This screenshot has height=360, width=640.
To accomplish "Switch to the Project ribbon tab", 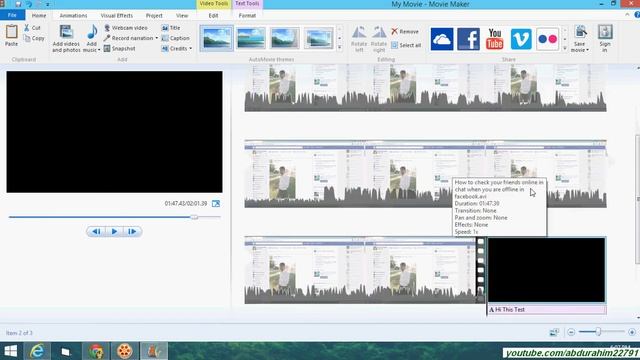I will click(x=154, y=16).
